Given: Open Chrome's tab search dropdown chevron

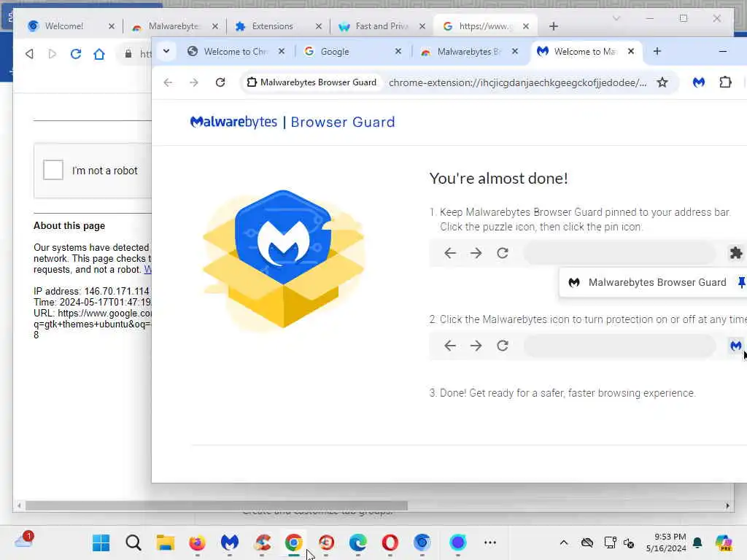Looking at the screenshot, I should click(x=166, y=51).
